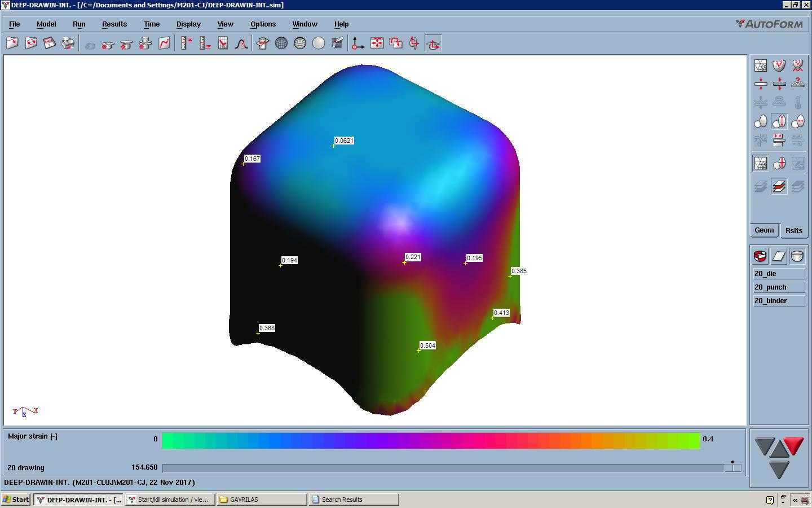Click the rotate around vertical axis icon
This screenshot has width=812, height=508.
tap(414, 43)
